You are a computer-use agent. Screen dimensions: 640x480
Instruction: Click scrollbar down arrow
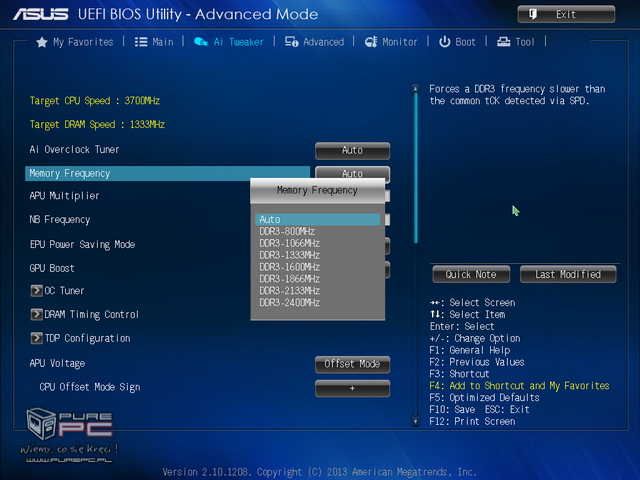pyautogui.click(x=415, y=421)
